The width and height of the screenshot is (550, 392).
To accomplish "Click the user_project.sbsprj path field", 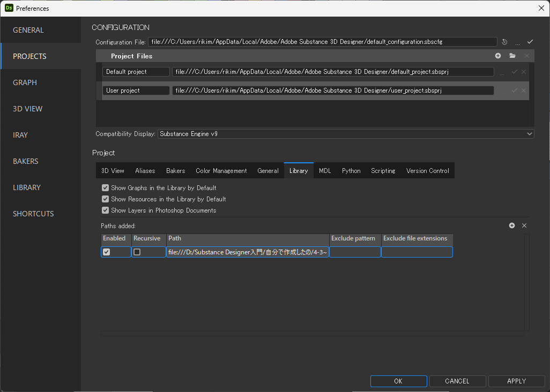I will (x=333, y=91).
